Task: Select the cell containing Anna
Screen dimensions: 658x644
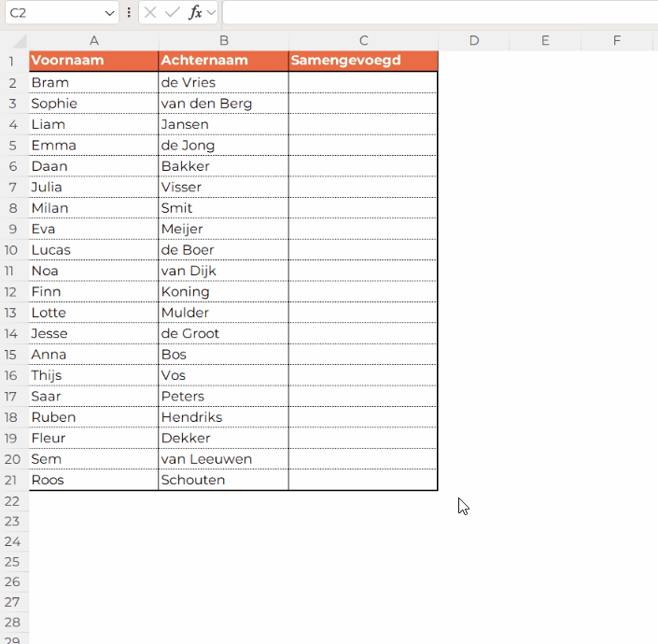Action: point(94,355)
